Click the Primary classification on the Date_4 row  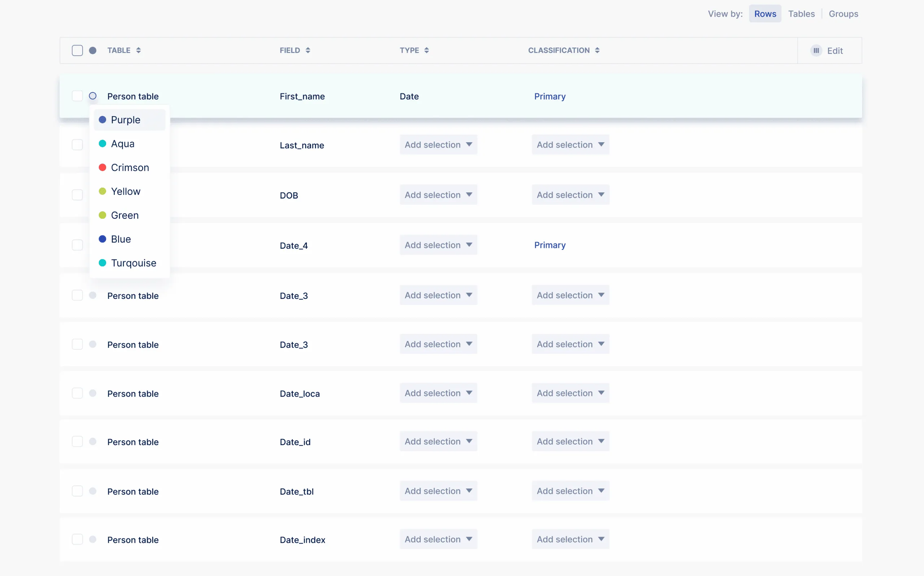tap(550, 245)
